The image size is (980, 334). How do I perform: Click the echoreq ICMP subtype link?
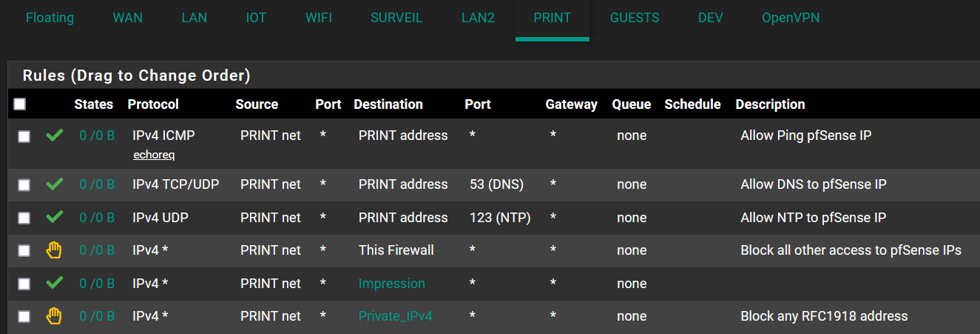pos(154,155)
